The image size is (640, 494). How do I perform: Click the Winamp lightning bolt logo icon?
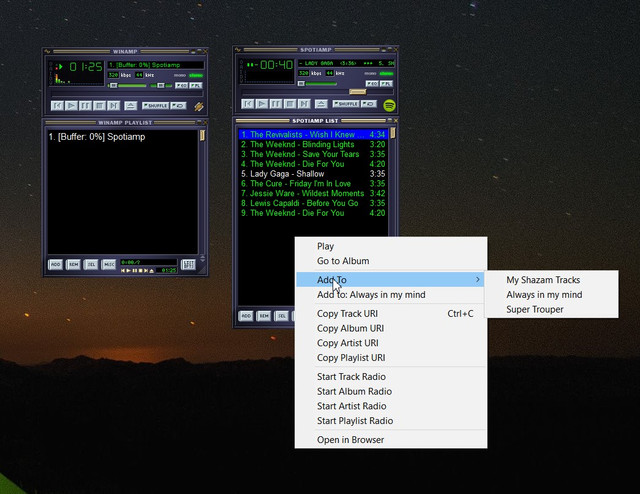click(x=199, y=107)
